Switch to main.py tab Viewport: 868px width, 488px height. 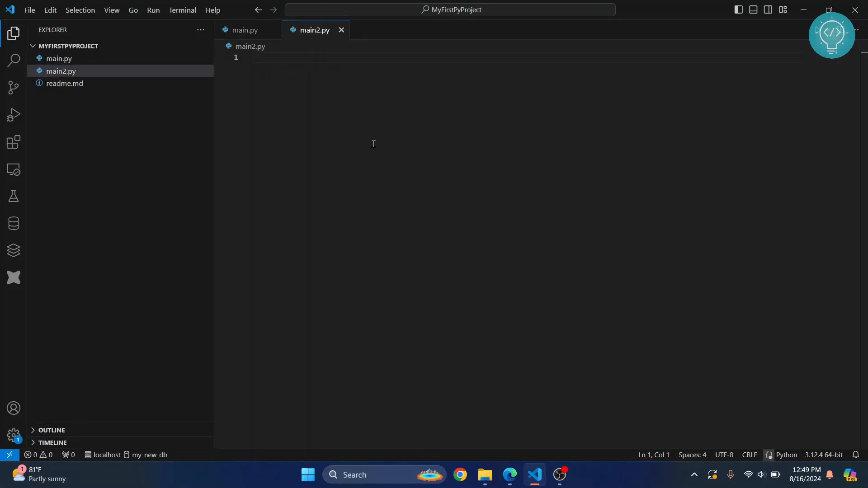[x=245, y=30]
